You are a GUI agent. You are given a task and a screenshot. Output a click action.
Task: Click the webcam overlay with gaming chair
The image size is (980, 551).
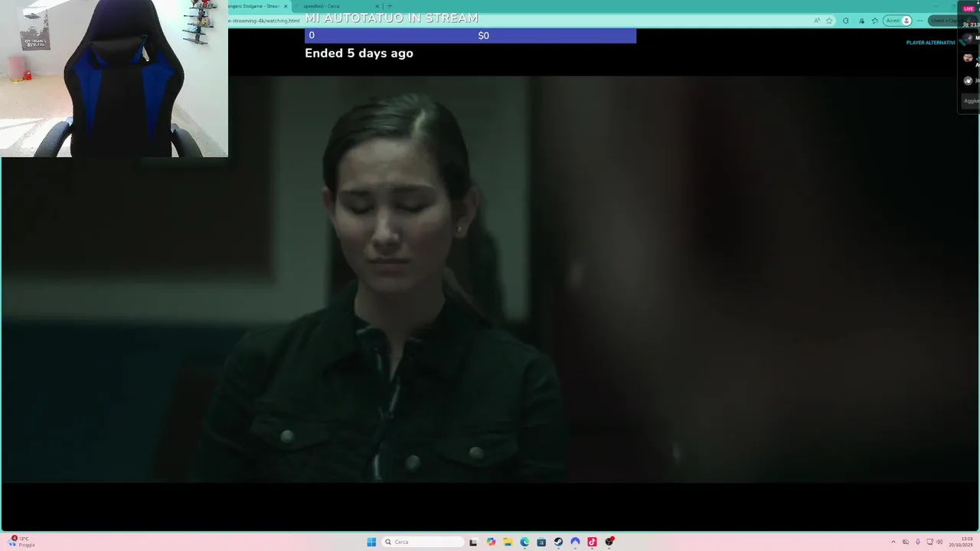click(x=114, y=78)
